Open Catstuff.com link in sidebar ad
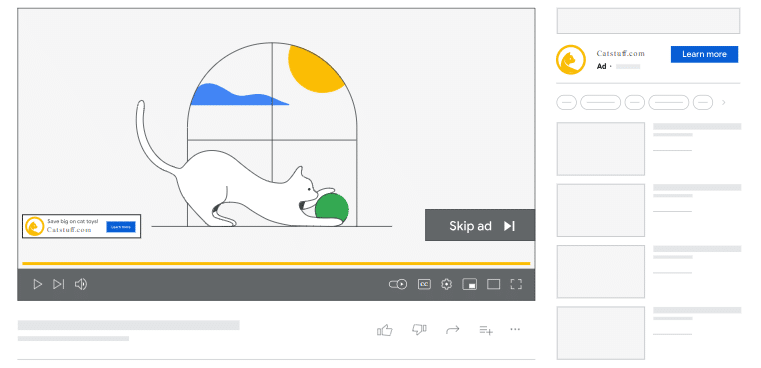The image size is (761, 368). (620, 53)
